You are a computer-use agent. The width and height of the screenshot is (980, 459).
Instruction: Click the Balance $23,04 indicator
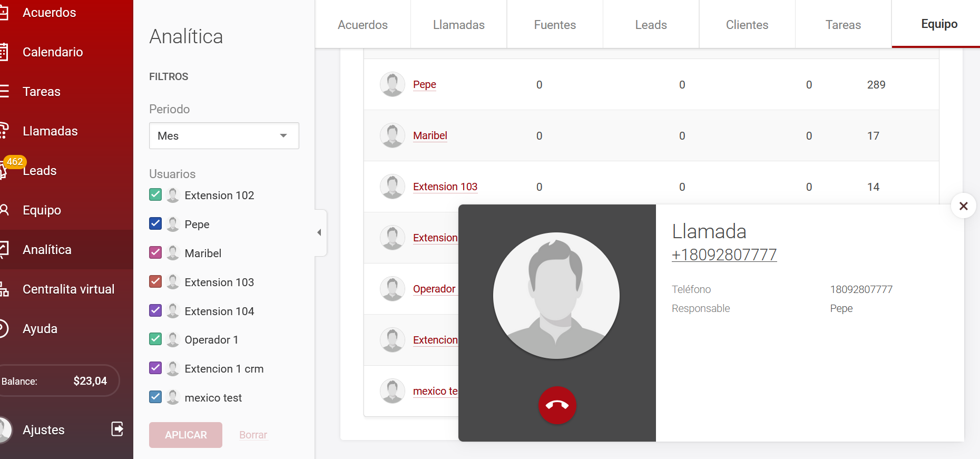[x=58, y=381]
